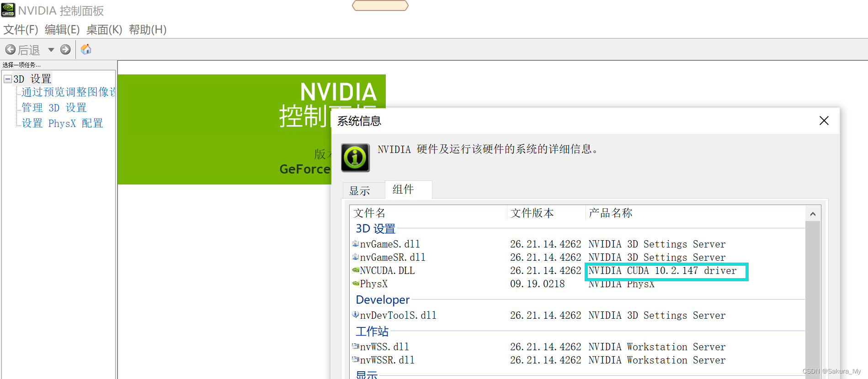868x379 pixels.
Task: Collapse the 3D 设置 tree node
Action: (x=7, y=79)
